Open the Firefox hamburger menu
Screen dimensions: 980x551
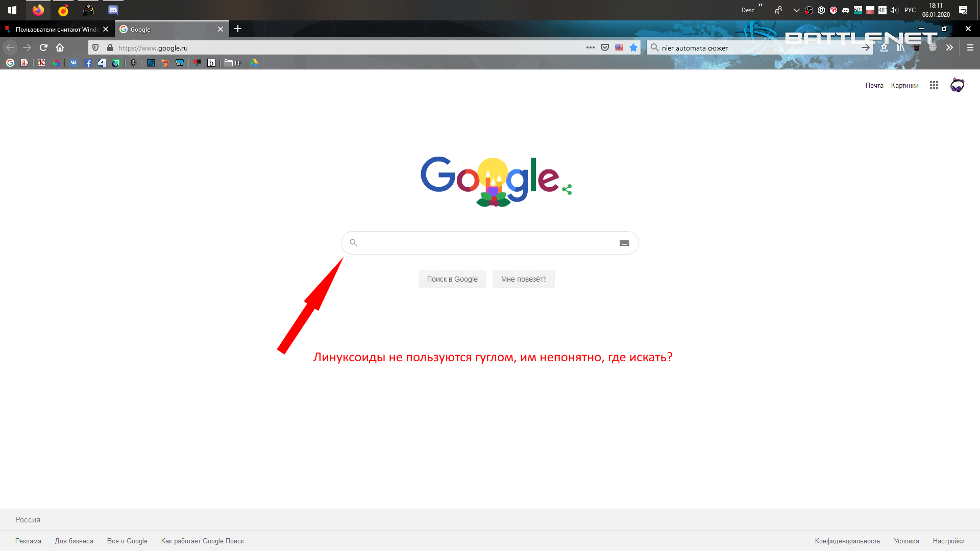click(970, 47)
